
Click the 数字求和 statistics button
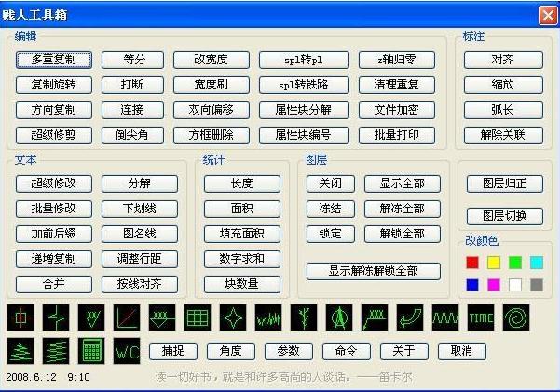(x=242, y=258)
